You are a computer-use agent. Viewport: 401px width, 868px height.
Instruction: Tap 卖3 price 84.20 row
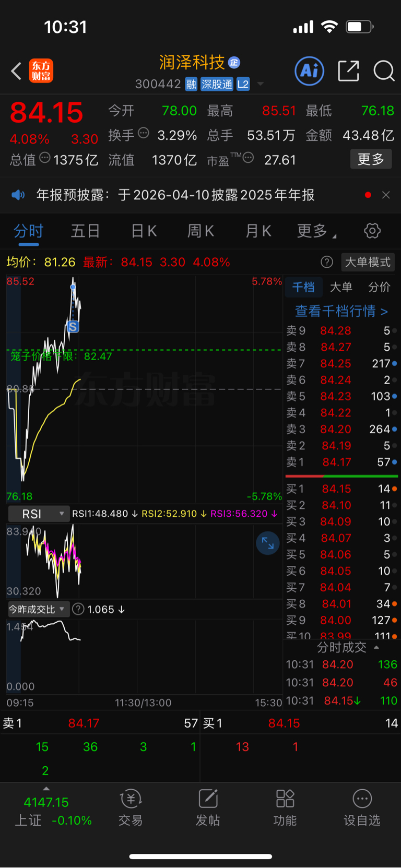[341, 430]
